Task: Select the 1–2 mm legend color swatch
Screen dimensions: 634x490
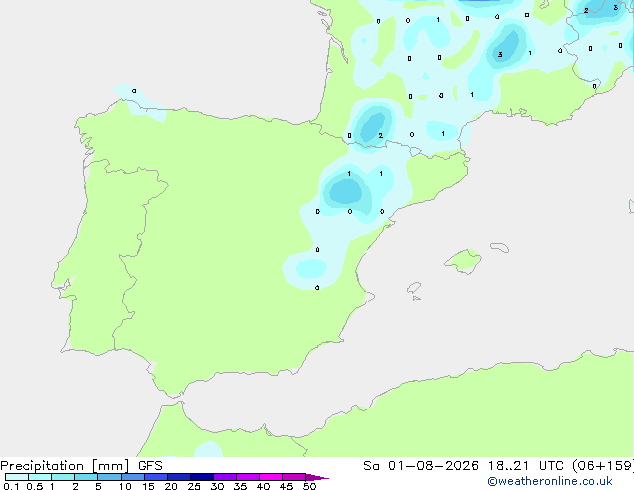Action: tap(63, 477)
